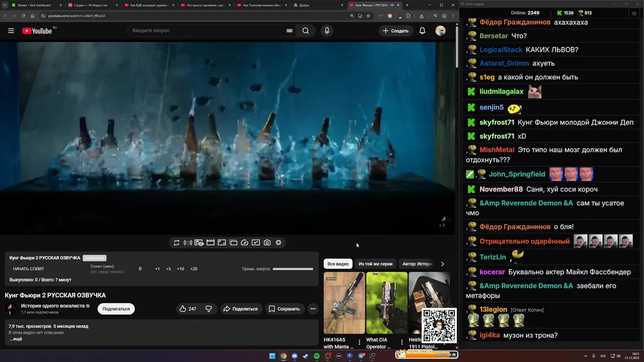This screenshot has width=644, height=362.
Task: Show hidden system tray icons
Action: (586, 356)
